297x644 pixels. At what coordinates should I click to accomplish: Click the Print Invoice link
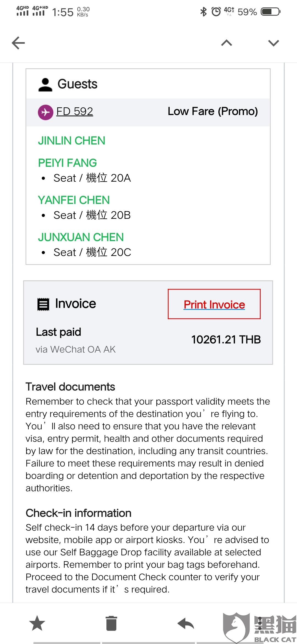(x=214, y=304)
